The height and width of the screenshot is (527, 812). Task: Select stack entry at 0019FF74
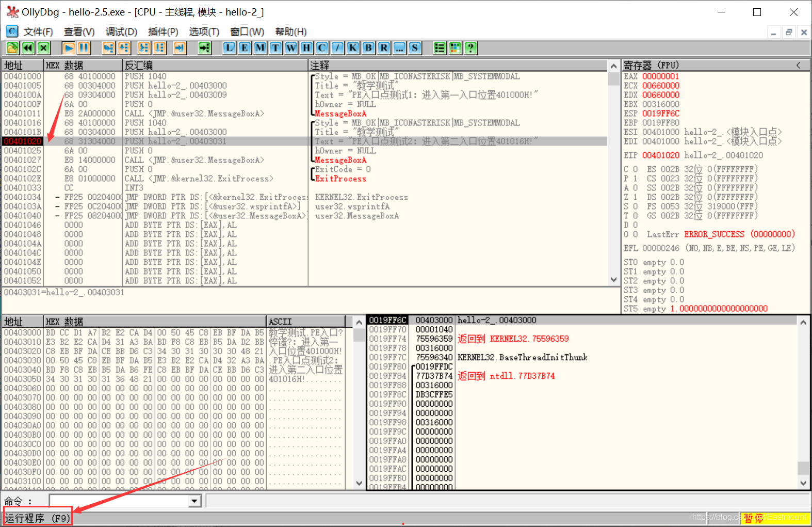click(x=582, y=339)
